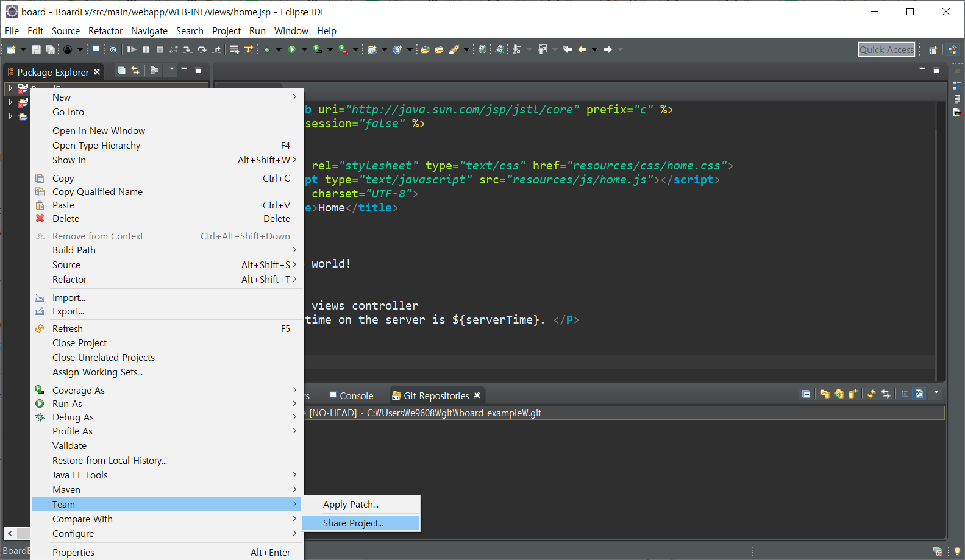Viewport: 965px width, 560px height.
Task: Maximize the Package Explorer view
Action: (198, 70)
